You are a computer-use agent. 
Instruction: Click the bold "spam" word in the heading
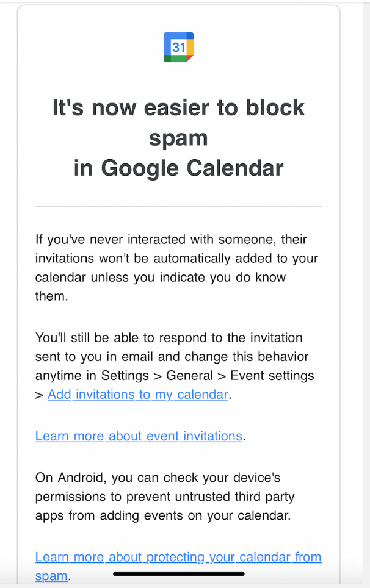click(x=178, y=138)
